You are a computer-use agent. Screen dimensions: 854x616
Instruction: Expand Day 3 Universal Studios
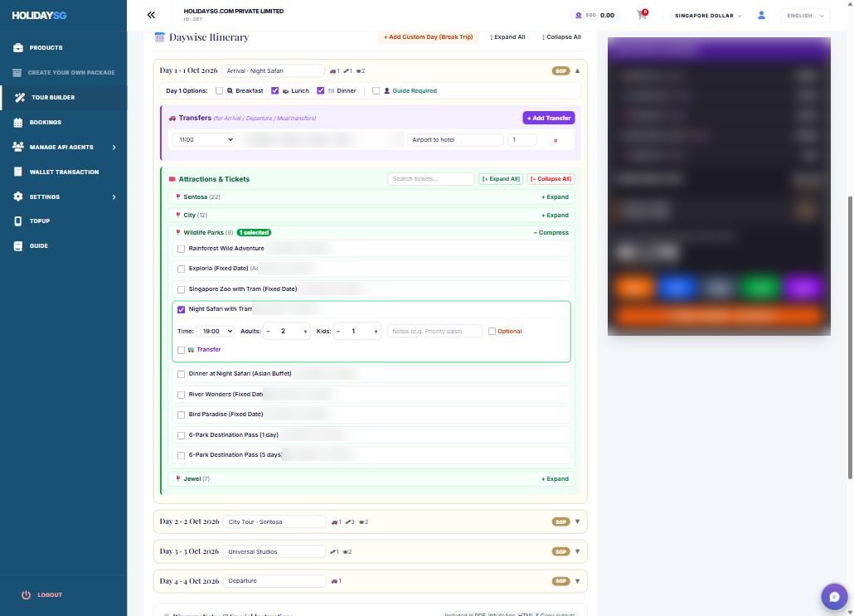[x=577, y=551]
